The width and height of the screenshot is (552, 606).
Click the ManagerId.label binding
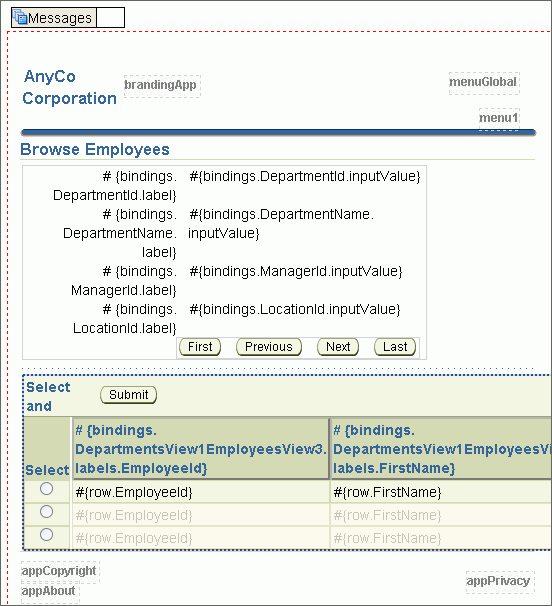click(124, 281)
